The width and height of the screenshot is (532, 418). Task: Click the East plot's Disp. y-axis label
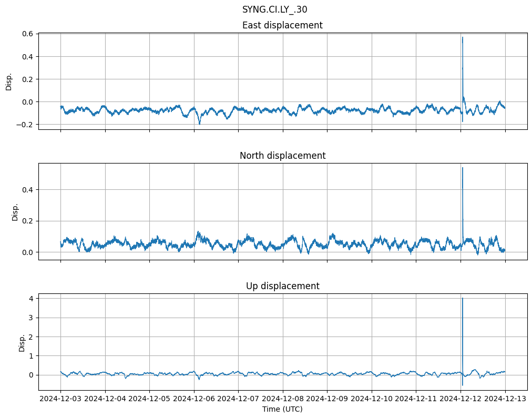pyautogui.click(x=9, y=81)
